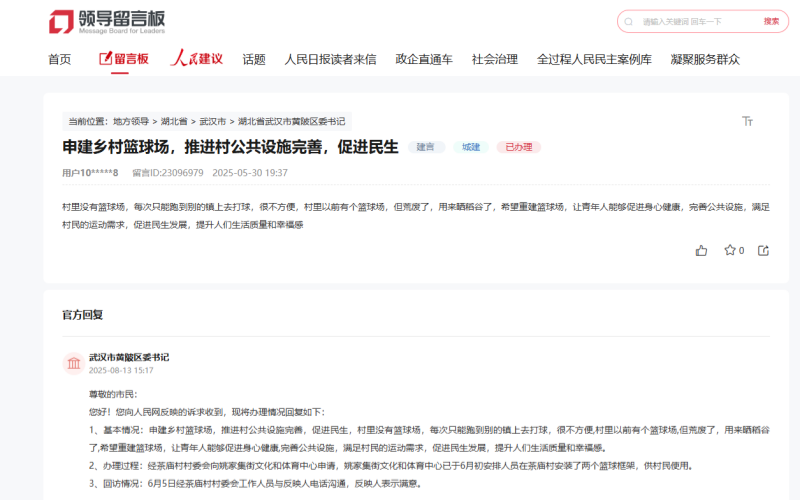Image resolution: width=800 pixels, height=500 pixels.
Task: Open the 政企直通车 navigation item
Action: tap(424, 60)
